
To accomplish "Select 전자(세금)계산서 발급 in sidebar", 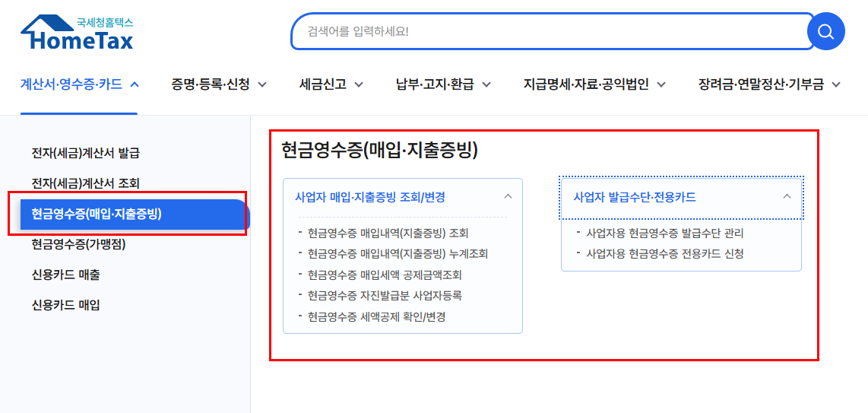I will tap(85, 153).
